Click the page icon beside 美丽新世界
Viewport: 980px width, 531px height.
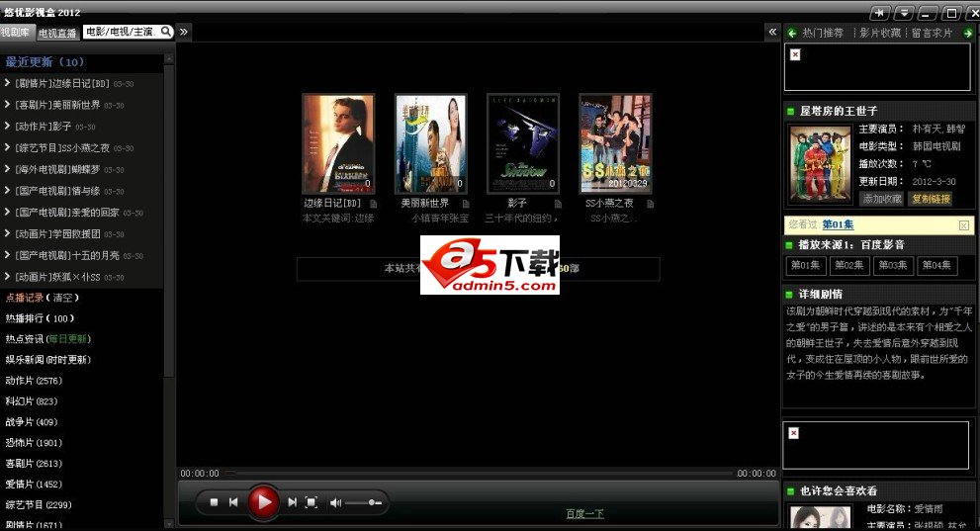pos(466,204)
